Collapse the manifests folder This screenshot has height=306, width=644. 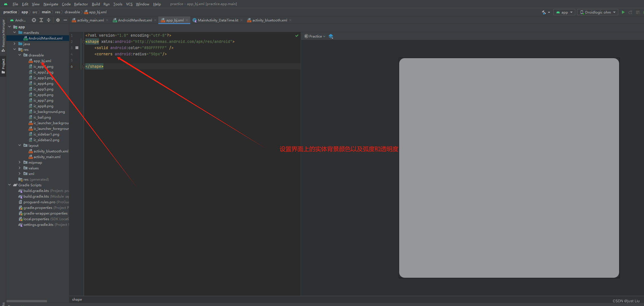coord(15,32)
